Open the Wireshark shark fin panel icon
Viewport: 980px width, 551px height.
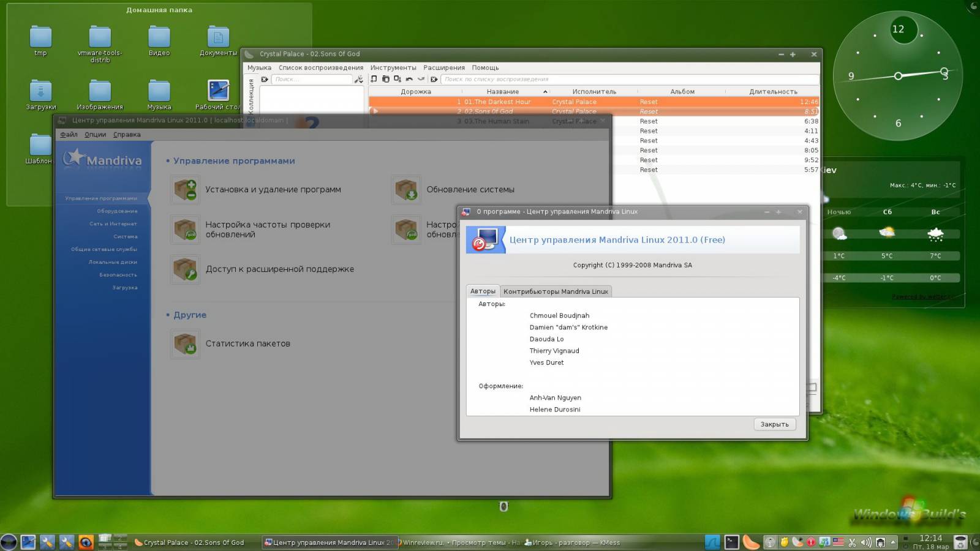pos(712,542)
